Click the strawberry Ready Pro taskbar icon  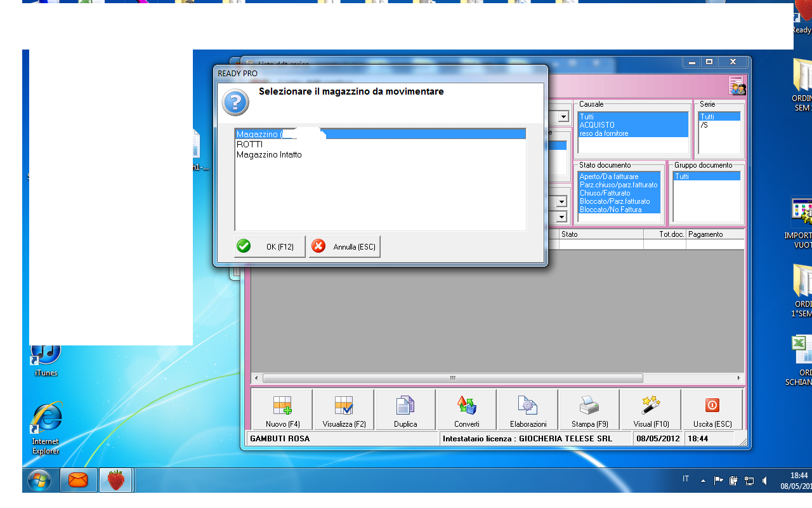click(115, 480)
